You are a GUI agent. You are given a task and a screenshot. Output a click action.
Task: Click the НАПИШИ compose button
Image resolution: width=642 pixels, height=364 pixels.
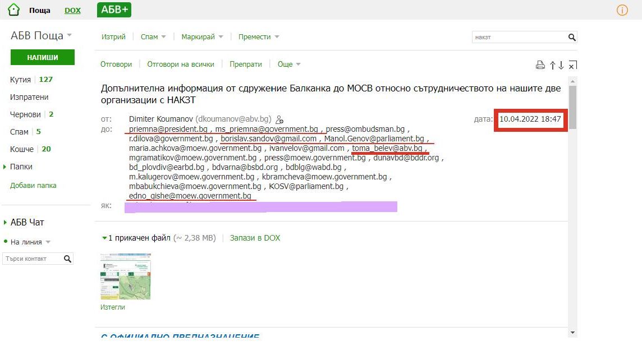coord(43,57)
